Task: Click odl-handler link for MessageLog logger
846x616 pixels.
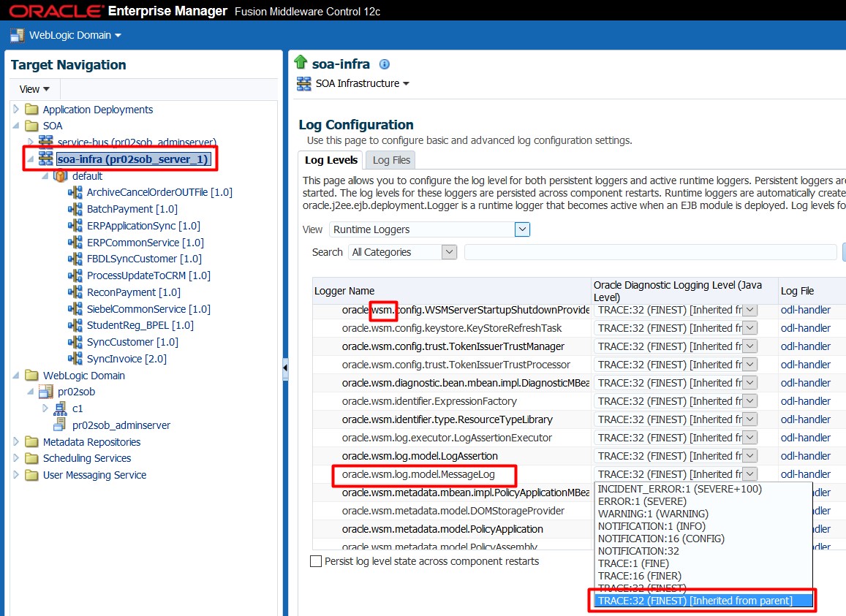Action: (x=806, y=474)
